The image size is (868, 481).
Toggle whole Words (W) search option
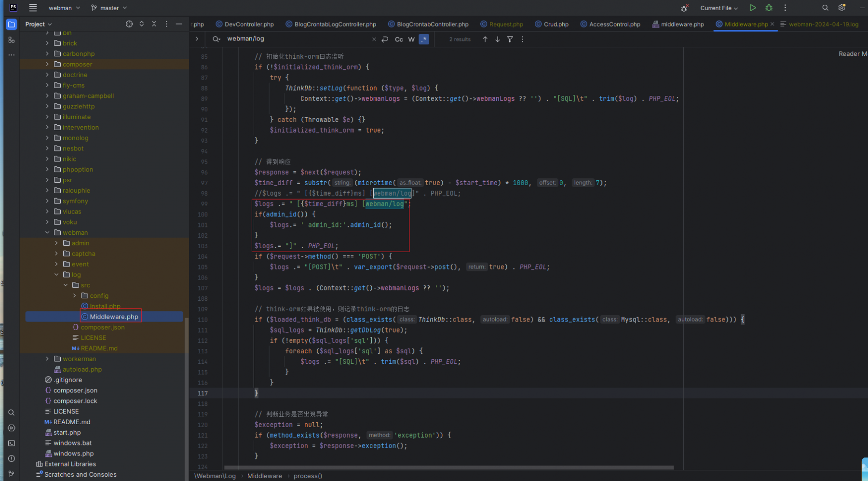[x=411, y=39]
